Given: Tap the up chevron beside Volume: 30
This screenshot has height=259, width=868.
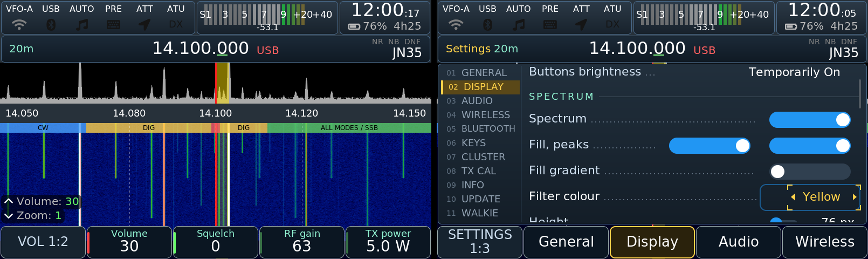Looking at the screenshot, I should pos(9,201).
